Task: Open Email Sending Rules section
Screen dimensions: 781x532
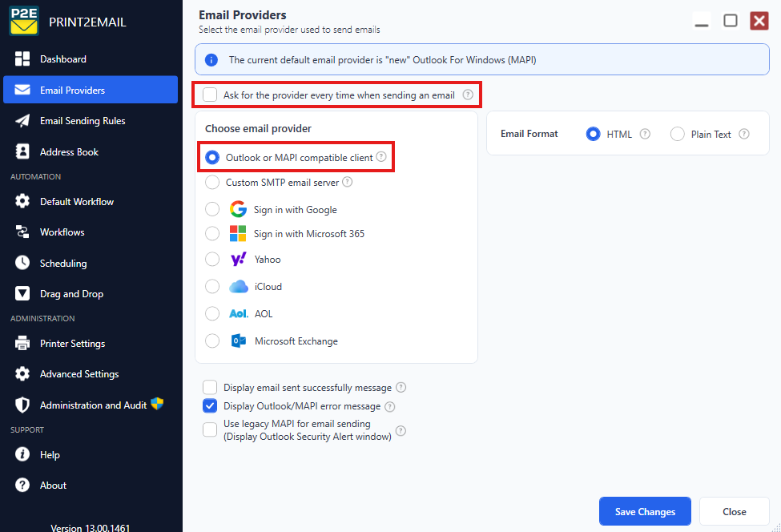Action: [x=91, y=120]
